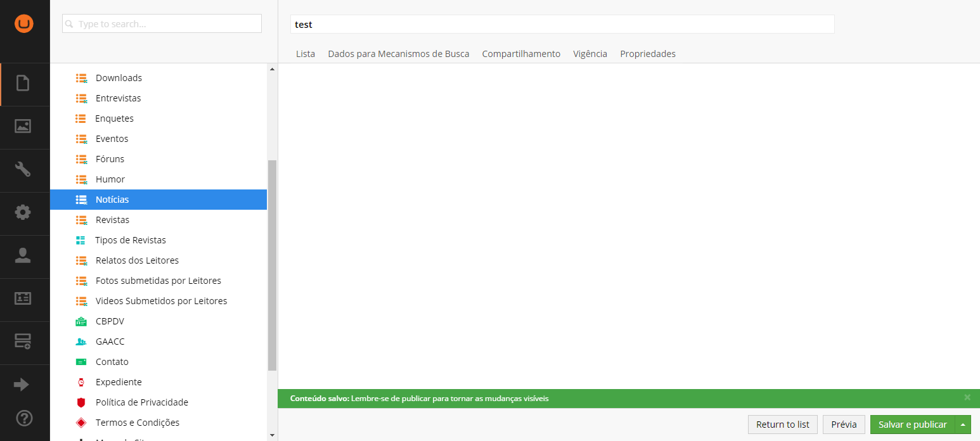Click the tree scrollbar thumb
980x441 pixels.
tap(273, 265)
